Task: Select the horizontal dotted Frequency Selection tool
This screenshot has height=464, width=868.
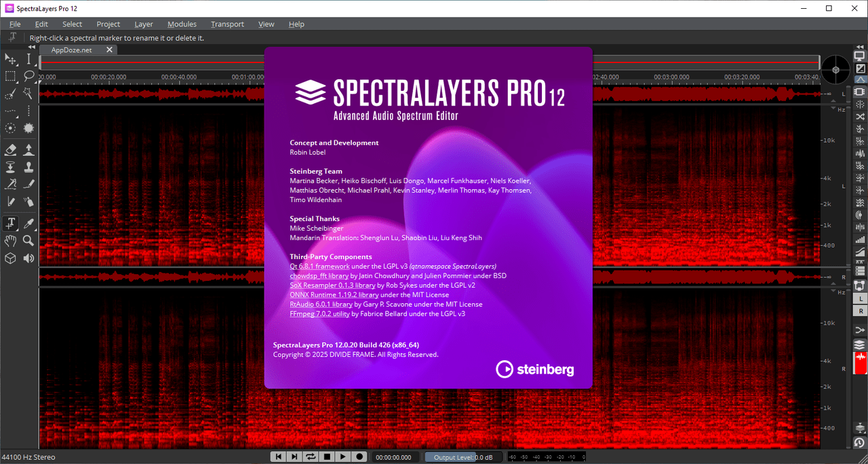Action: 11,111
